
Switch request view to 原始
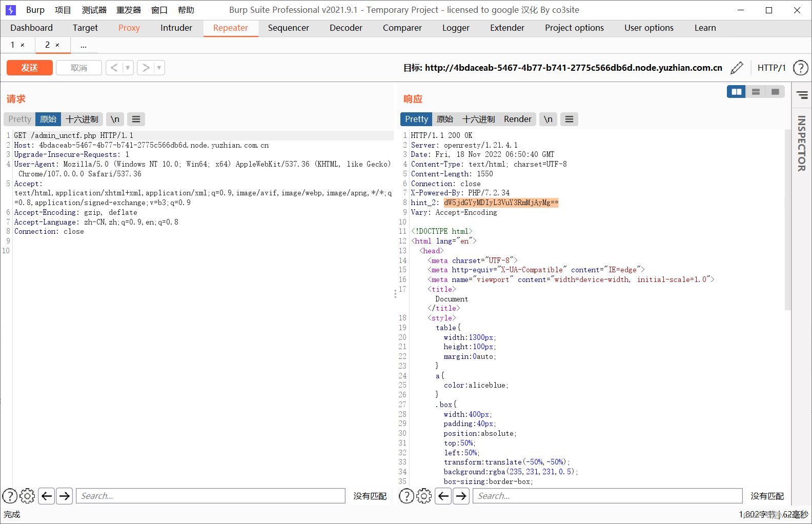tap(48, 119)
